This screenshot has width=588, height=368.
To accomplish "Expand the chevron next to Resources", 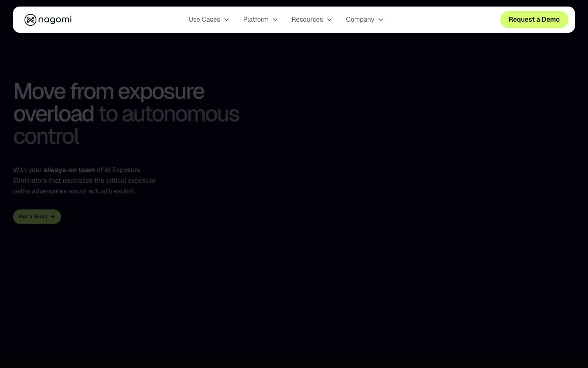I will [x=330, y=20].
